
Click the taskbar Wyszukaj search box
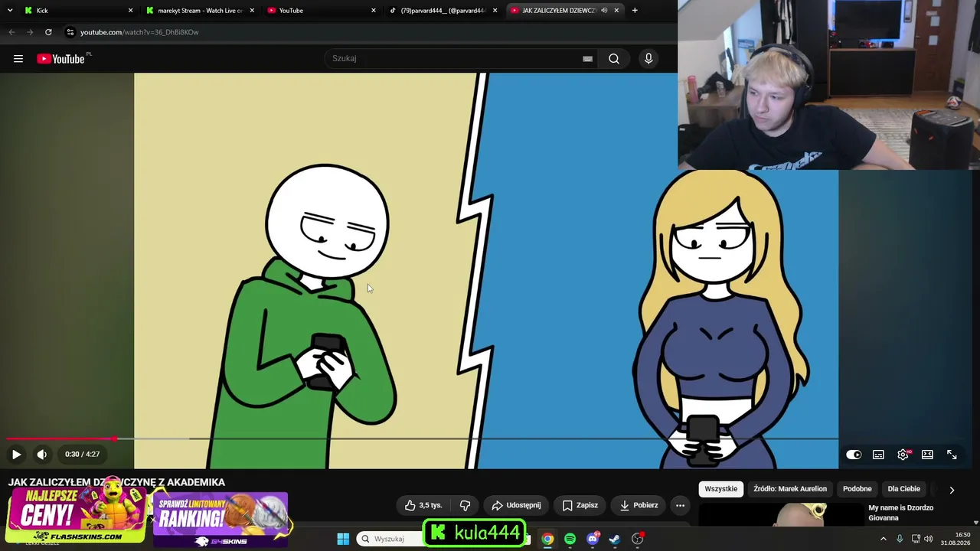390,539
